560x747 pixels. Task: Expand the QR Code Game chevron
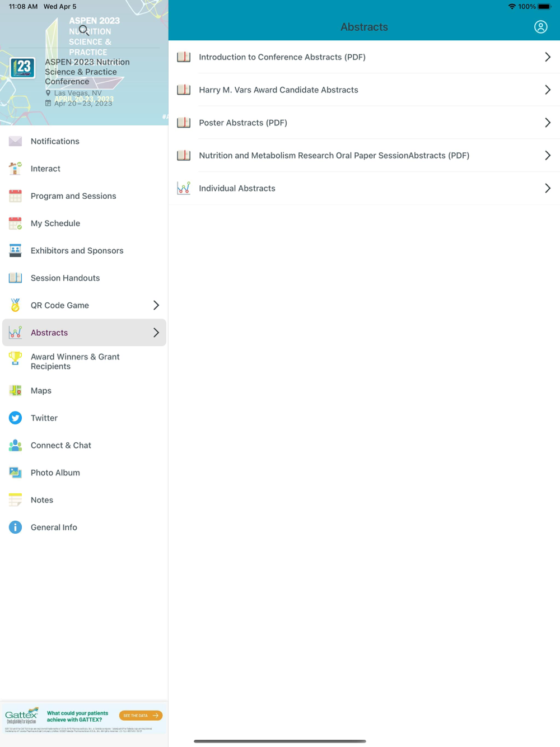click(x=156, y=305)
